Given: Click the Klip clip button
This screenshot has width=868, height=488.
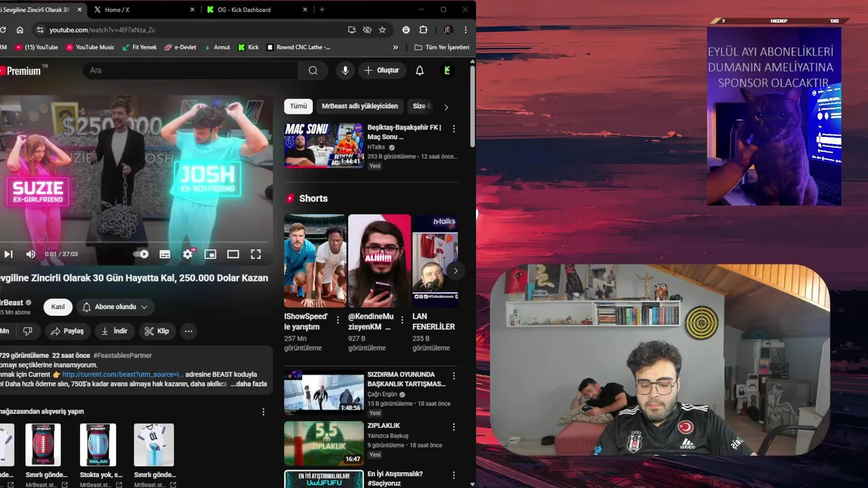Looking at the screenshot, I should 157,331.
